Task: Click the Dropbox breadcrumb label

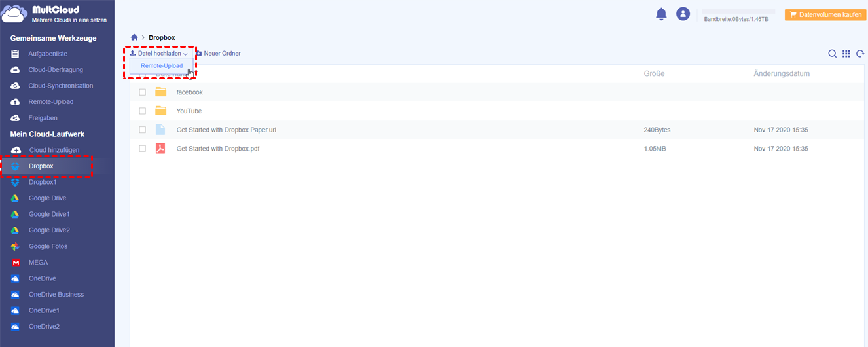Action: 162,38
